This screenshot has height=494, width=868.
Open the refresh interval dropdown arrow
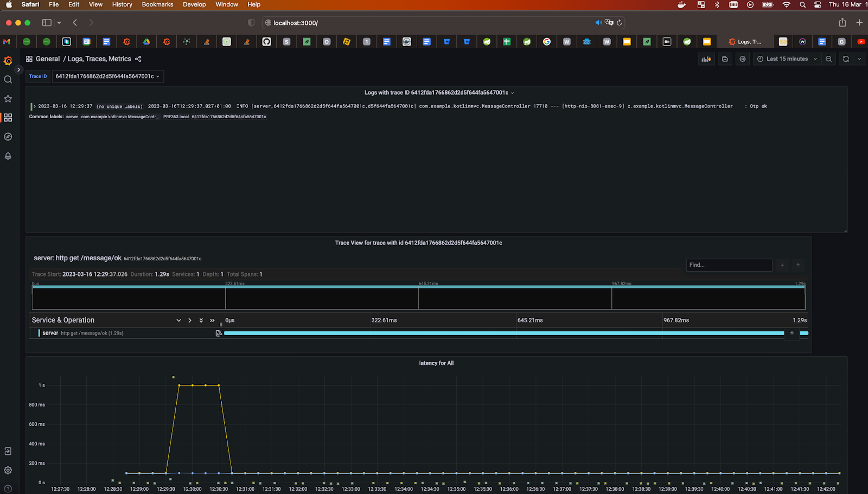click(859, 59)
